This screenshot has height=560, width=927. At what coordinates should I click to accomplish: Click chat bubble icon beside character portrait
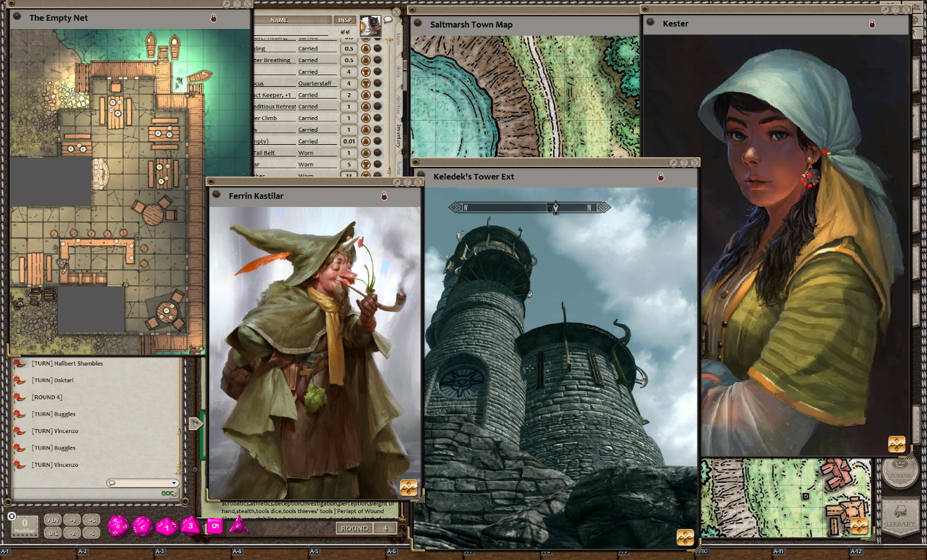[x=388, y=20]
